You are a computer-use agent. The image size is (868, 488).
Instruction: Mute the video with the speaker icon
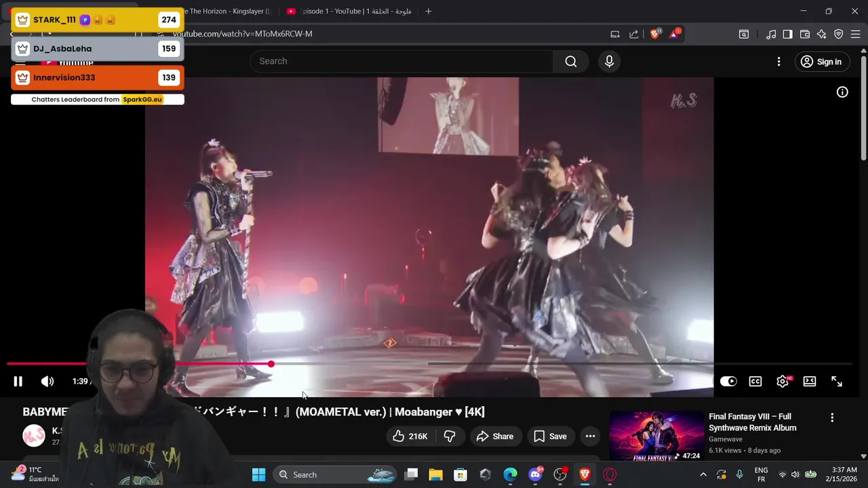pos(47,382)
